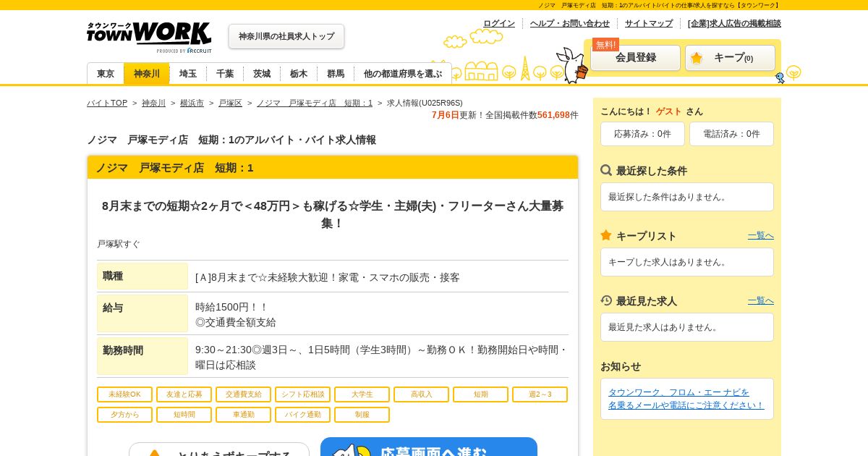
Task: Click the magnifier icon beside 最近探した条件
Action: [606, 170]
